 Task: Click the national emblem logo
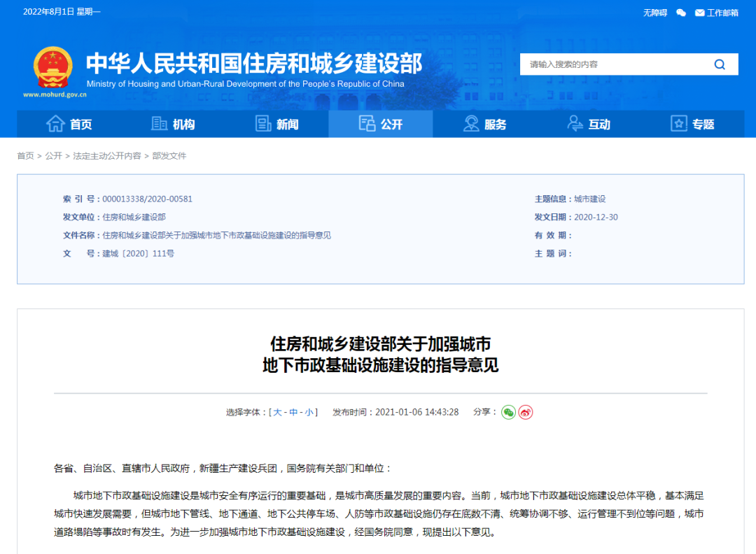pyautogui.click(x=52, y=67)
